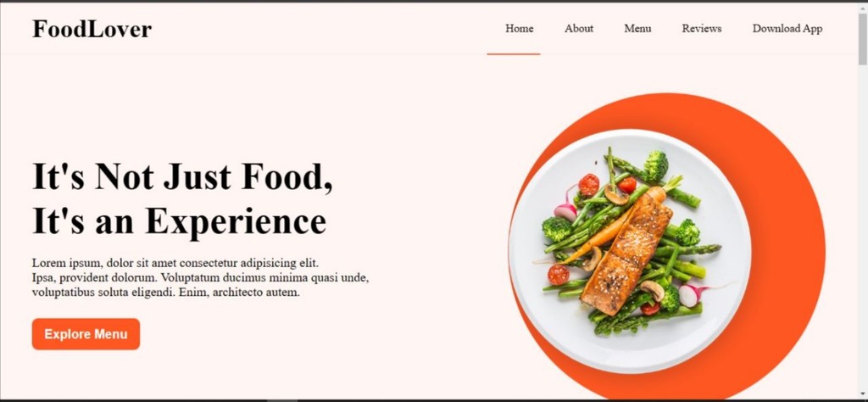Open the Reviews navigation link
This screenshot has width=868, height=402.
click(701, 28)
